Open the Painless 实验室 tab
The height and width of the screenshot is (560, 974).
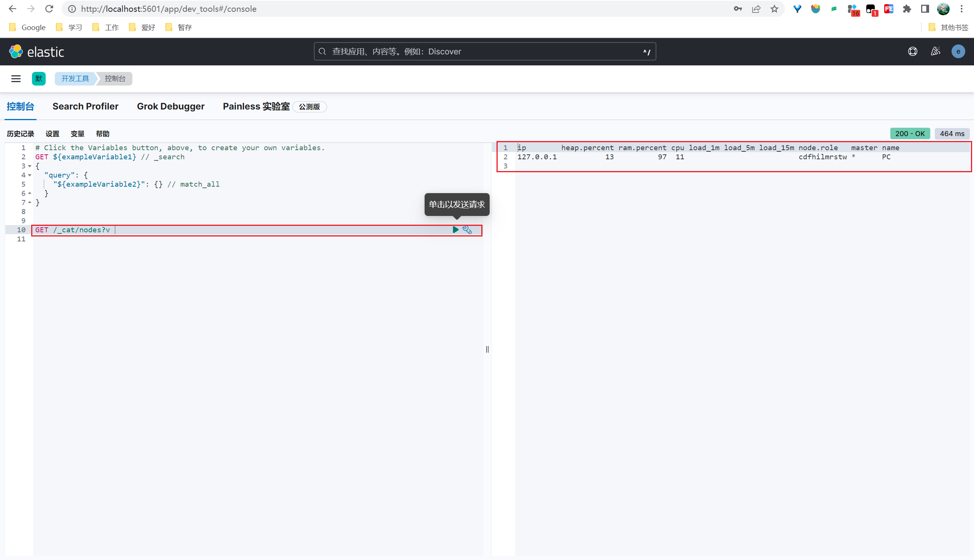(x=256, y=106)
